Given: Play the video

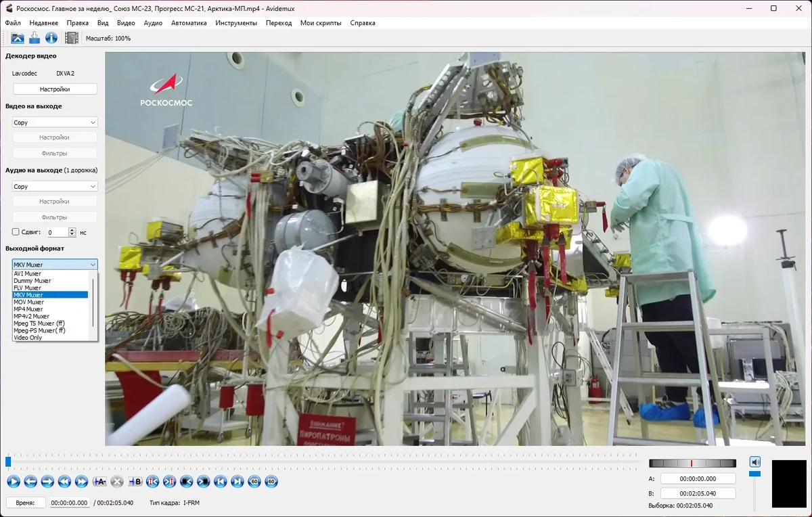Looking at the screenshot, I should point(14,482).
